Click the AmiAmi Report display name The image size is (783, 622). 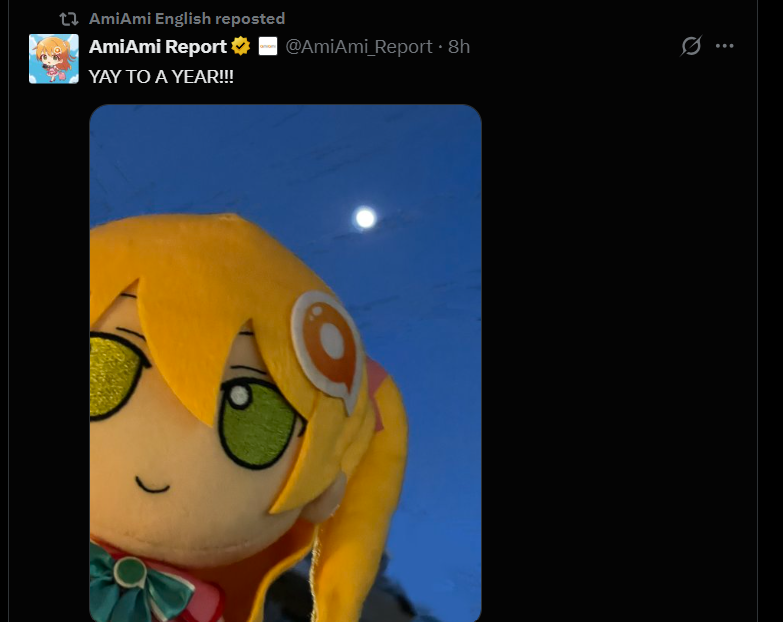(x=158, y=46)
